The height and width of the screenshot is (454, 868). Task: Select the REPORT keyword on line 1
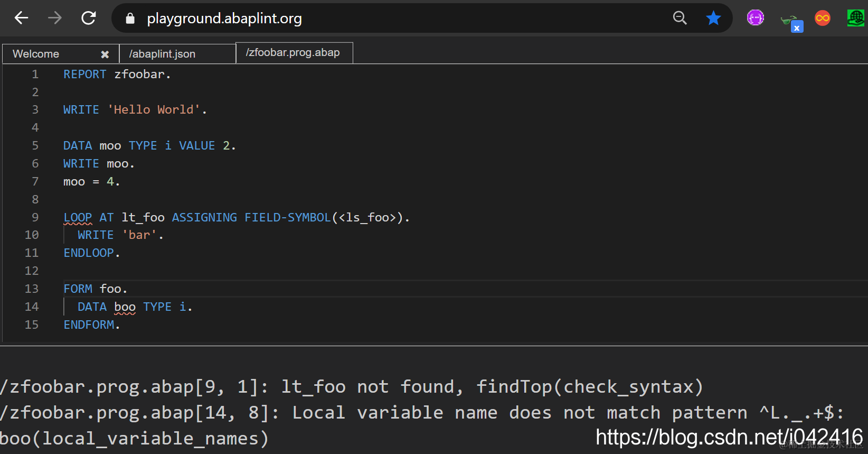point(84,75)
